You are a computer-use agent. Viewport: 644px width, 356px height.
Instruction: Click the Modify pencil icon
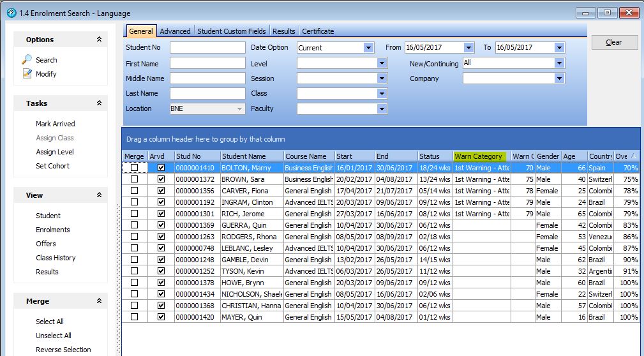pyautogui.click(x=27, y=73)
